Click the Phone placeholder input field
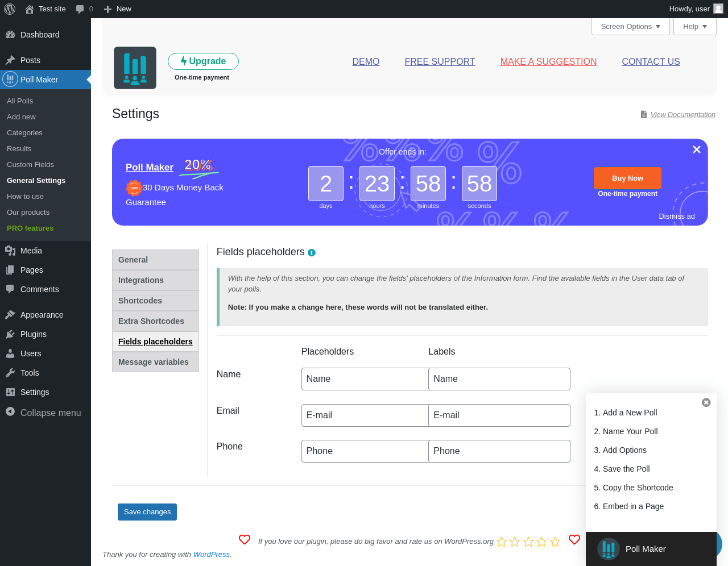 pos(365,451)
